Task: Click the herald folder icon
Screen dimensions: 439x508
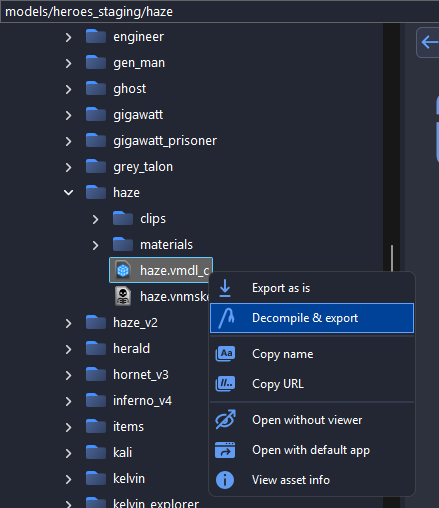Action: point(96,348)
